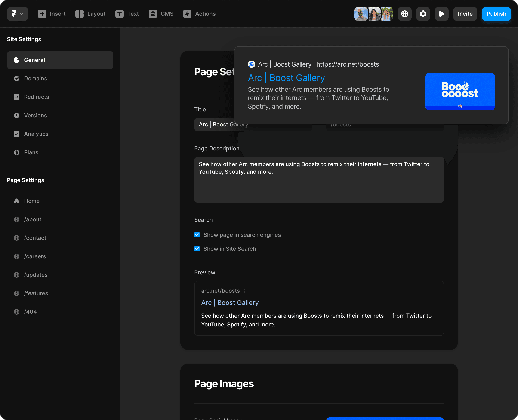Viewport: 518px width, 420px height.
Task: Open the three-dot menu beside arc.net/boosts
Action: (x=245, y=291)
